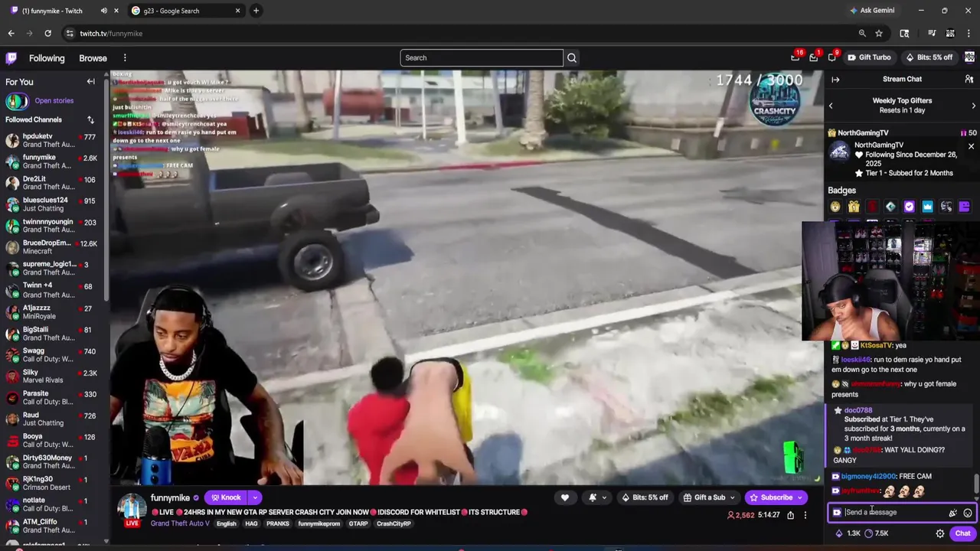Mute the funnymike Twitch tab audio
This screenshot has height=551, width=980.
click(x=103, y=11)
